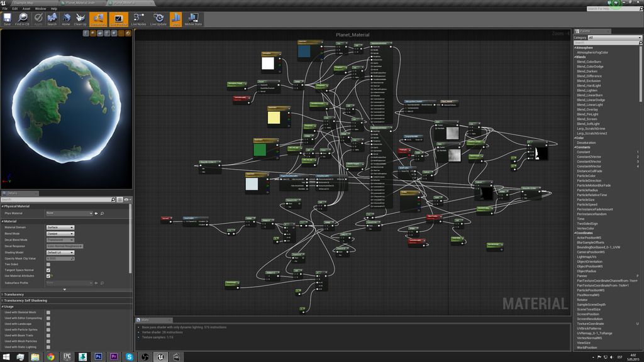Run Clean Up on the material graph
This screenshot has width=644, height=362.
click(80, 19)
